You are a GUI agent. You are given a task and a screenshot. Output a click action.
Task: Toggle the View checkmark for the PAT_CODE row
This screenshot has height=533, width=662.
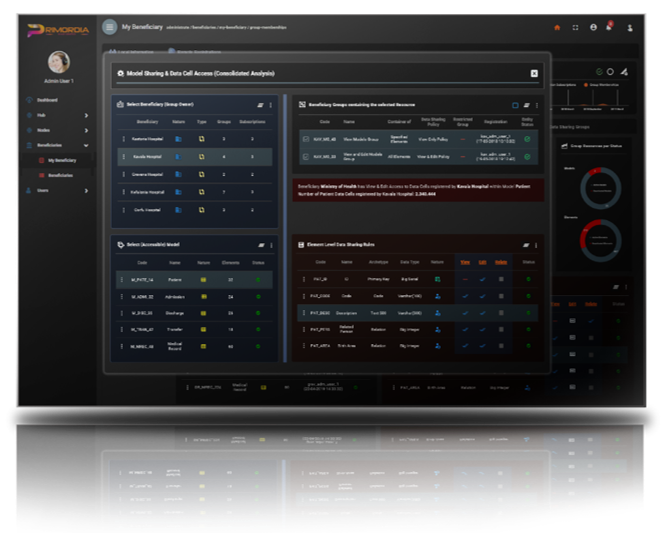tap(464, 296)
